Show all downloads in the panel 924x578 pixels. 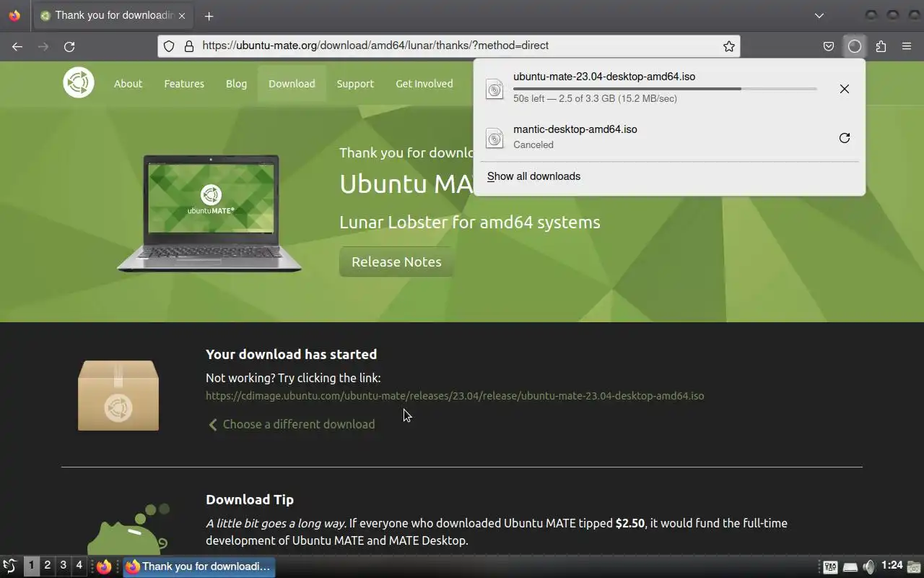[x=533, y=176]
